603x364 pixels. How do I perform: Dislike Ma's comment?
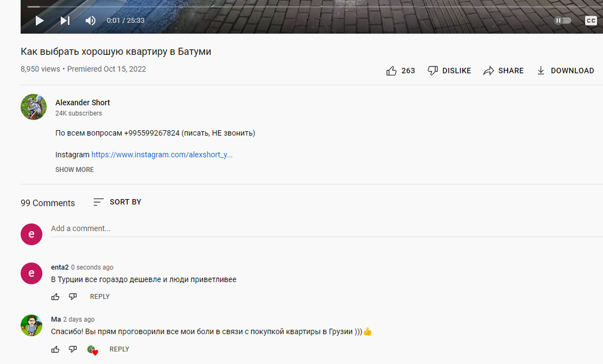click(72, 349)
